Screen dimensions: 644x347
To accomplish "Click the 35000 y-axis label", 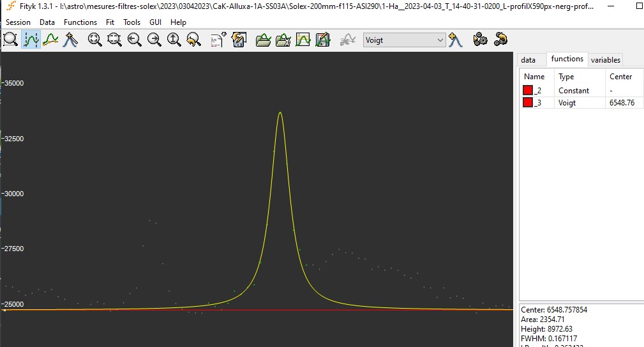I will (13, 83).
